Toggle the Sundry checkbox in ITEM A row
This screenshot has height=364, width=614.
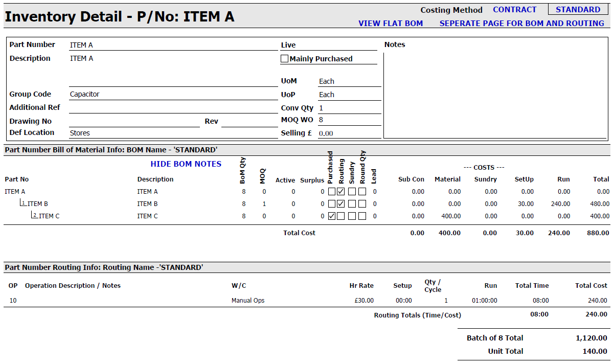click(352, 192)
